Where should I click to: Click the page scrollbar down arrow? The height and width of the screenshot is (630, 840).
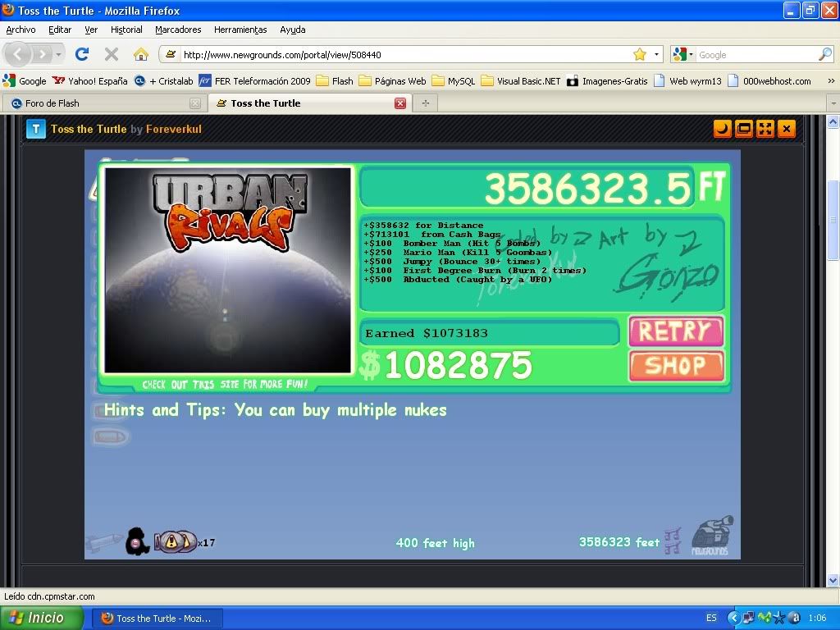[x=833, y=580]
